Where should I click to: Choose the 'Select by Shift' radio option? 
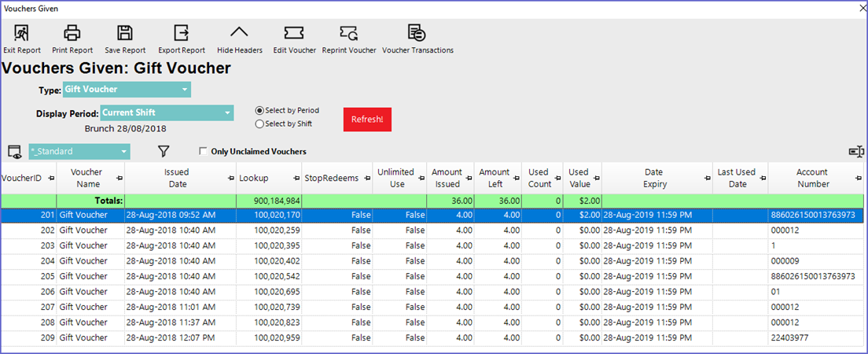260,124
